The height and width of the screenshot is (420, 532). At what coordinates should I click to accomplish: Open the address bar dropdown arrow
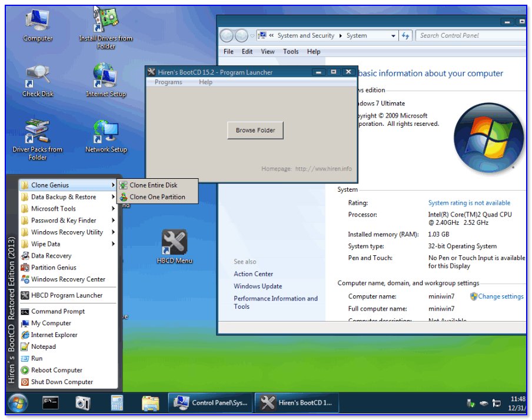click(394, 36)
